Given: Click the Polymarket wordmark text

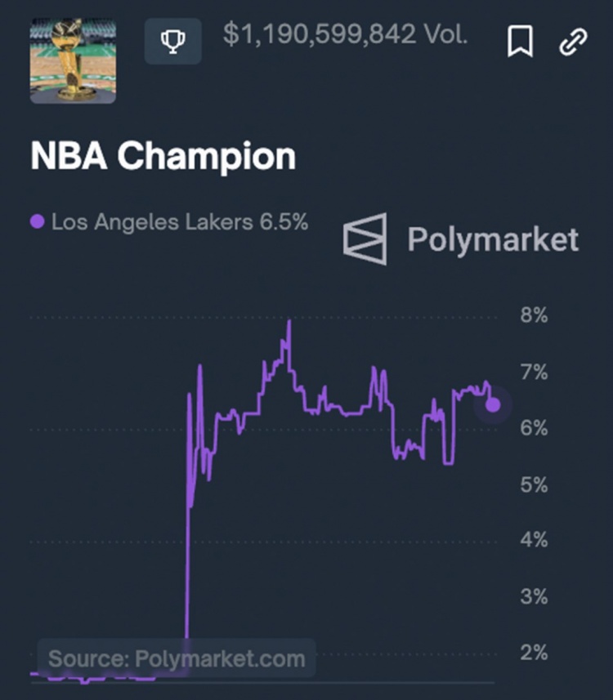Looking at the screenshot, I should coord(493,239).
